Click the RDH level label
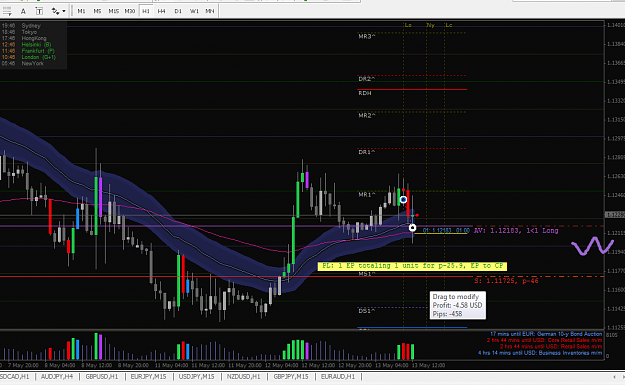 (365, 93)
